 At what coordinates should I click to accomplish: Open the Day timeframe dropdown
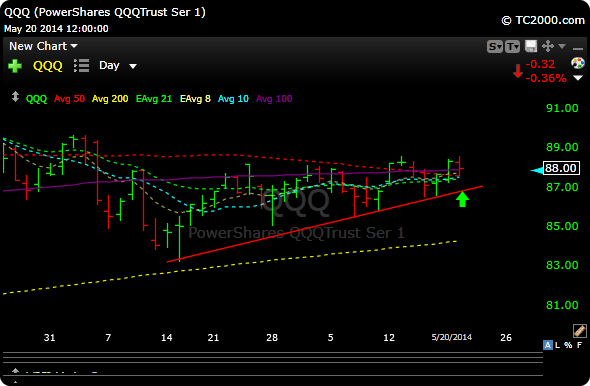click(118, 65)
